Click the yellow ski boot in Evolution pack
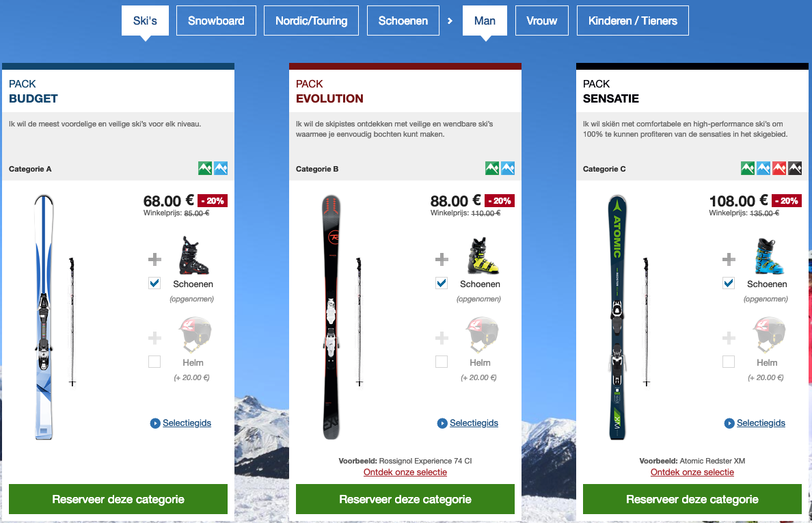This screenshot has height=523, width=812. 483,255
